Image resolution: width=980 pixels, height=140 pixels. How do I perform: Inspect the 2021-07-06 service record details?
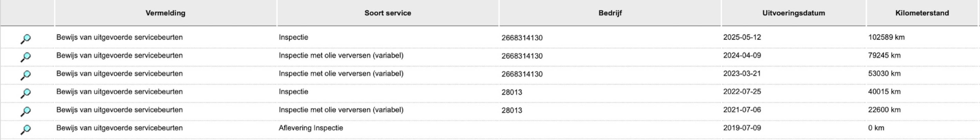coord(25,111)
